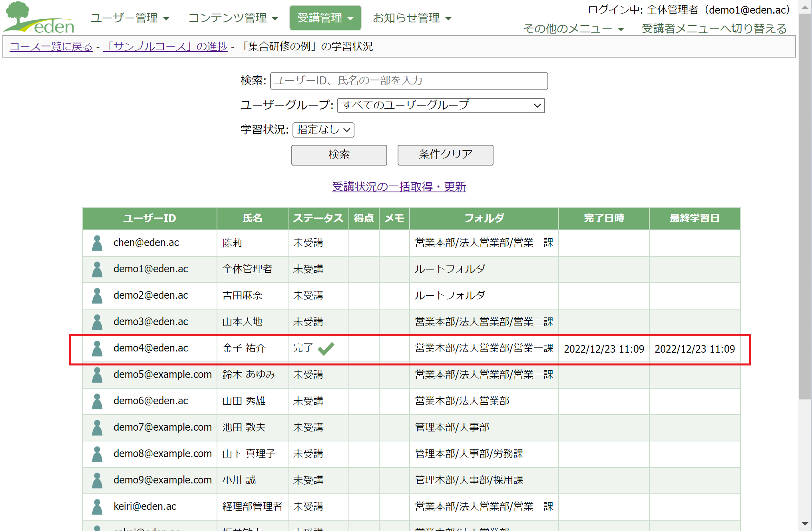Select user demo2@eden.ac
The image size is (812, 531).
(x=151, y=295)
